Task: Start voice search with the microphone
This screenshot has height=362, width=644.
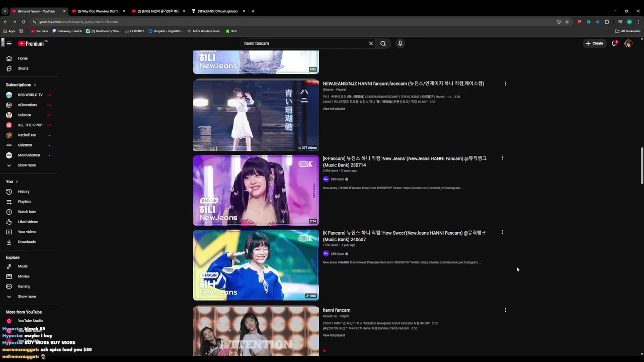Action: (400, 43)
